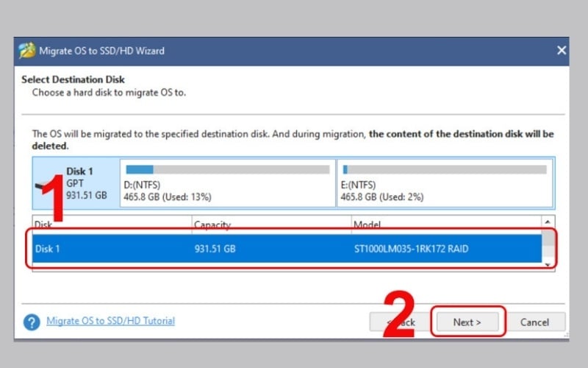Select the D:(NTFS) partition block
Image resolution: width=588 pixels, height=368 pixels.
(228, 183)
